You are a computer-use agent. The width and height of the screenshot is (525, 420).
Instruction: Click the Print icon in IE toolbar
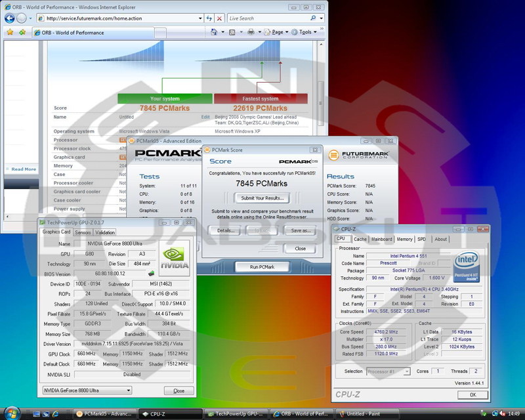click(251, 31)
